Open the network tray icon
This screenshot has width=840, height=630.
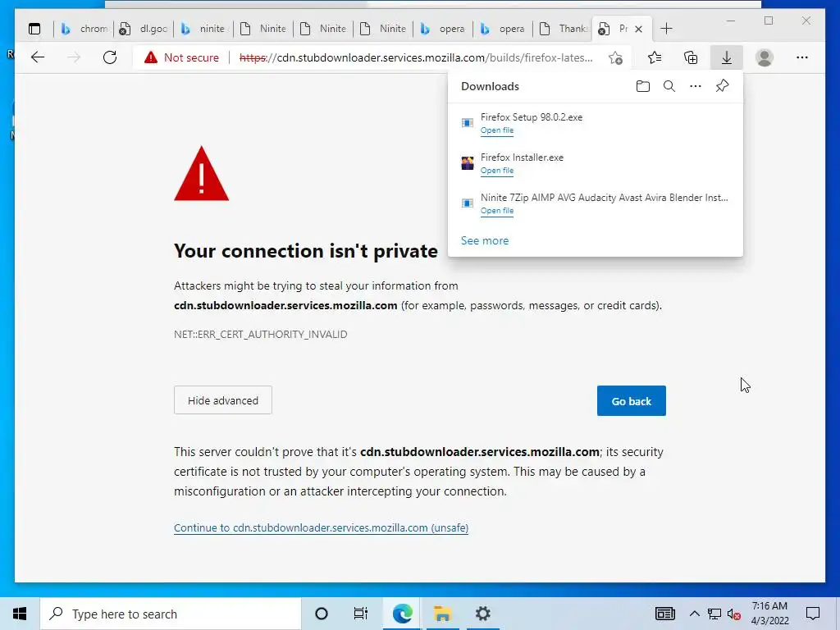[714, 614]
